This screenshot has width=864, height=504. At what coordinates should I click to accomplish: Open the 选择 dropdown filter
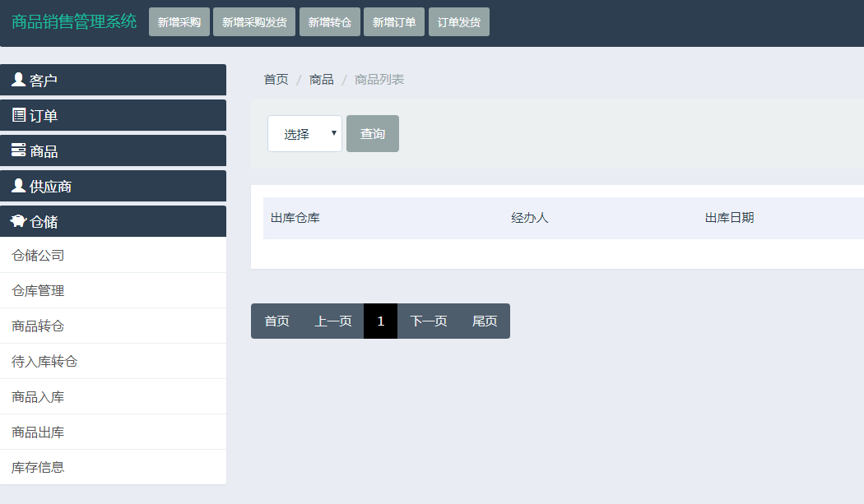pyautogui.click(x=304, y=134)
